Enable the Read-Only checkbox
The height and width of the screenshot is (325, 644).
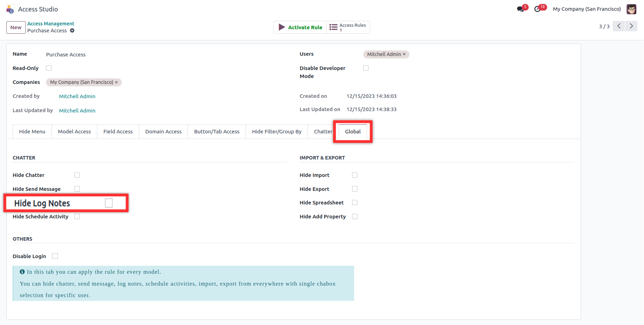click(x=49, y=68)
